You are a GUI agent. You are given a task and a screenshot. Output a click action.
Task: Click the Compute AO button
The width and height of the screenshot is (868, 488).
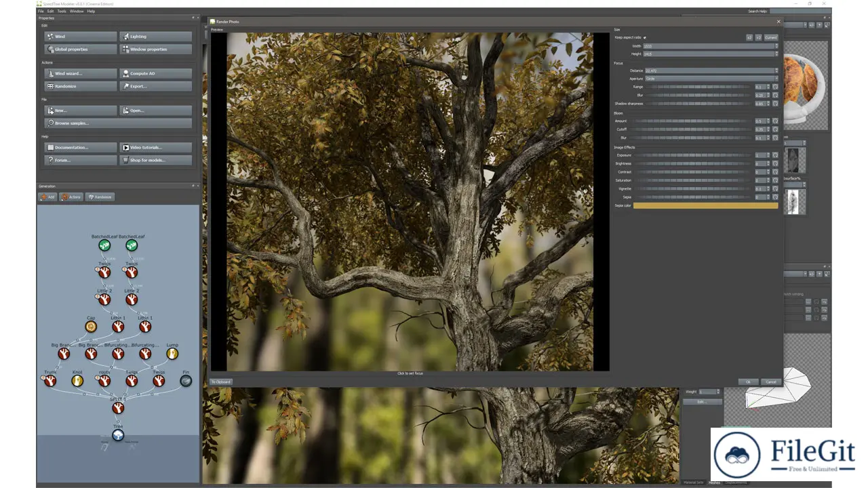click(156, 73)
